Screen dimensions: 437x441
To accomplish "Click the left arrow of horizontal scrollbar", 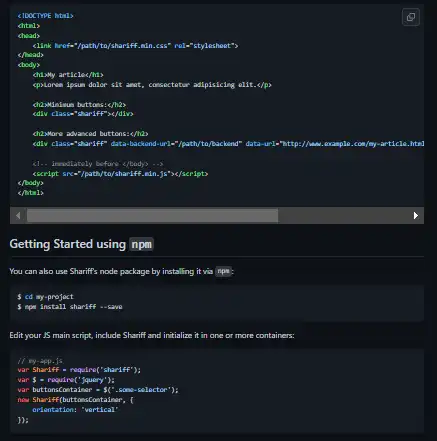I will (x=18, y=216).
